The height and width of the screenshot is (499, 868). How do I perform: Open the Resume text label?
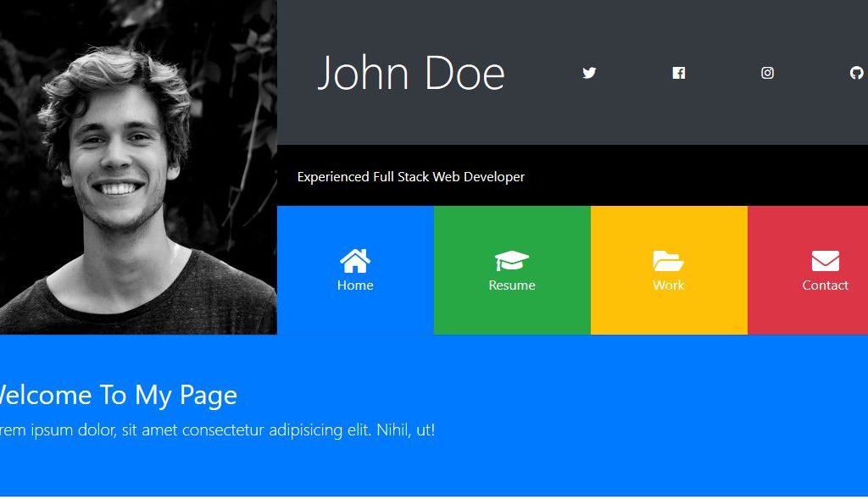coord(512,286)
